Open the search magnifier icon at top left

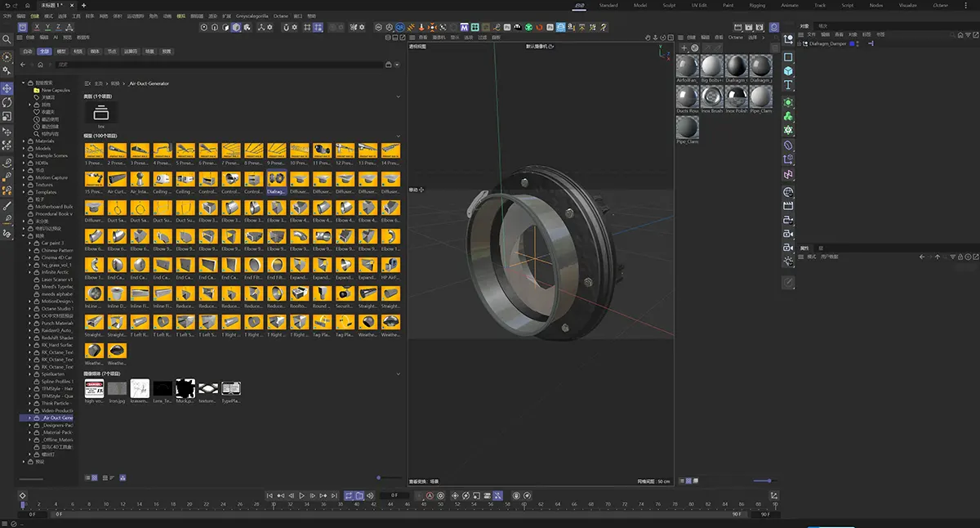click(x=7, y=39)
